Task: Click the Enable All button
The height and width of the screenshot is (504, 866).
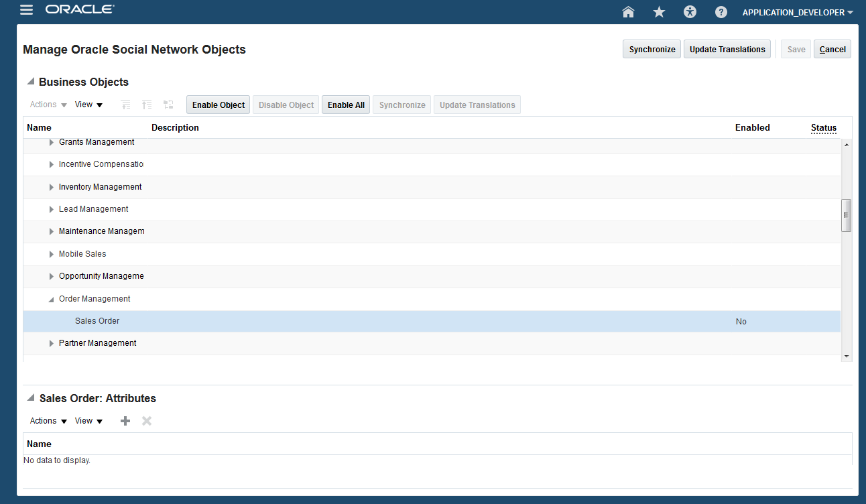Action: 345,105
